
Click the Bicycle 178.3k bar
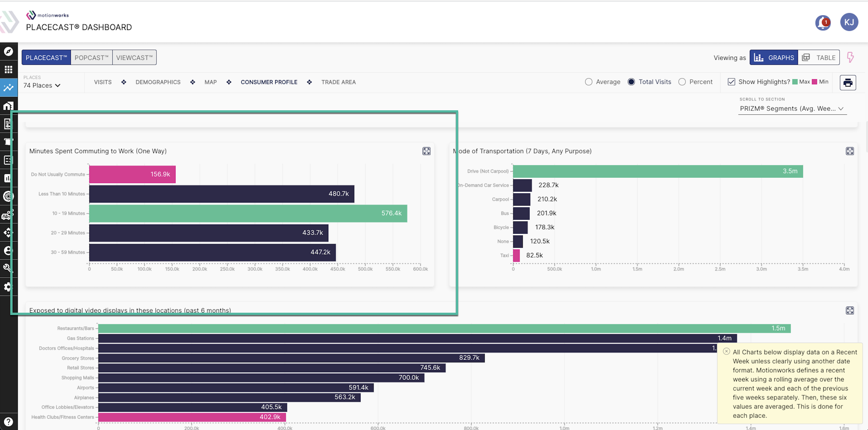click(x=520, y=227)
